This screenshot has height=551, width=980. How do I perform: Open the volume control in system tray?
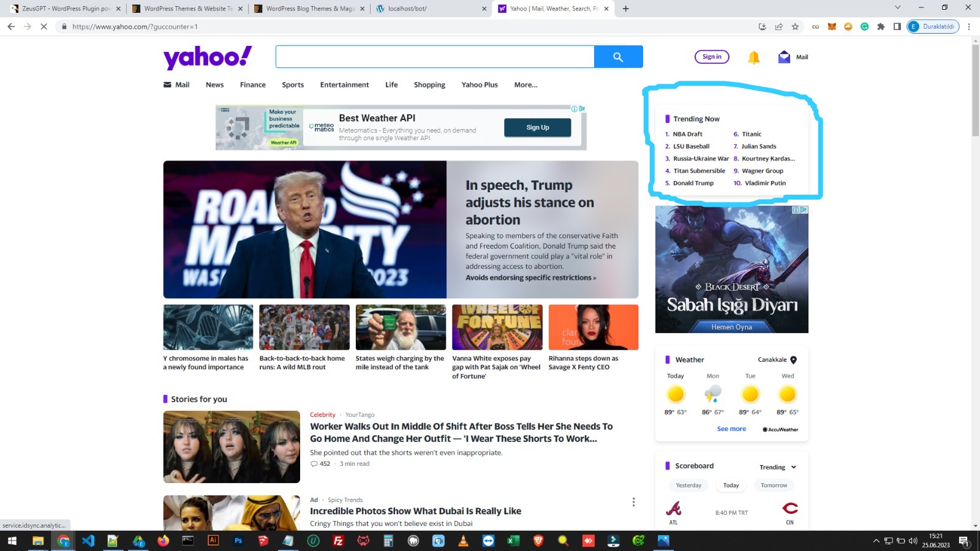coord(913,541)
